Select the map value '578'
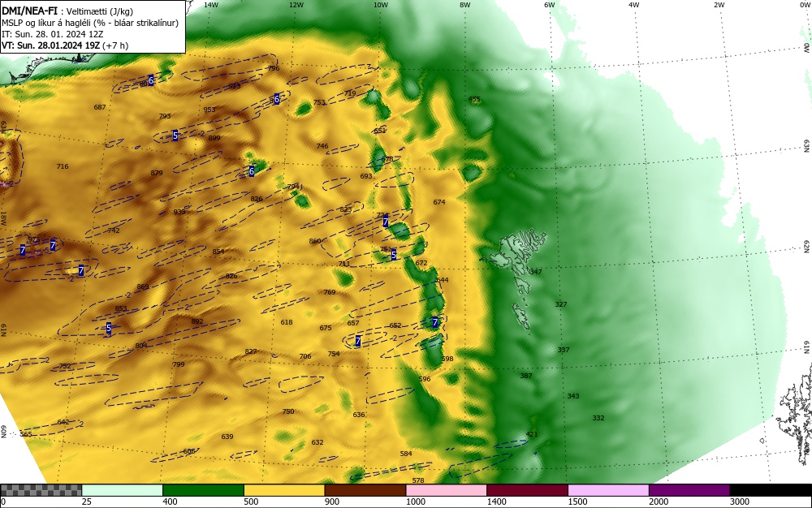Screen dimensions: 812x508 click(x=418, y=480)
